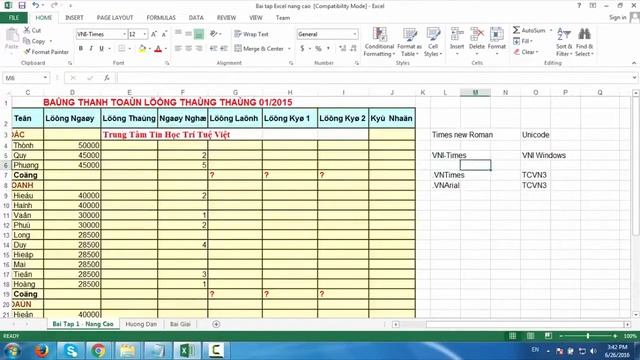Open the Bai Giai sheet tab
Screen dimensions: 640x360
[180, 324]
